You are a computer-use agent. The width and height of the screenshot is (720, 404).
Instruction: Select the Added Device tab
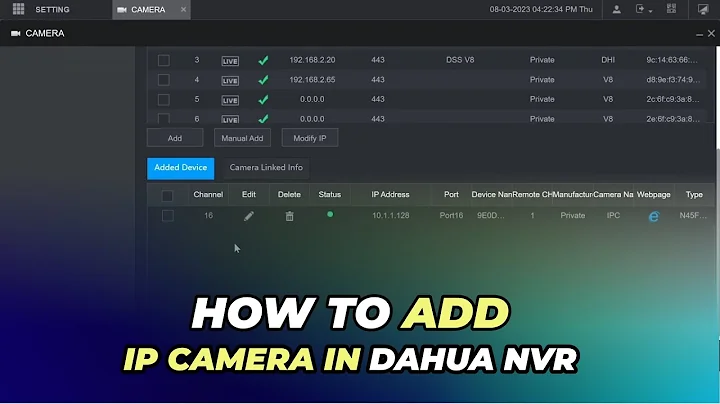point(180,168)
